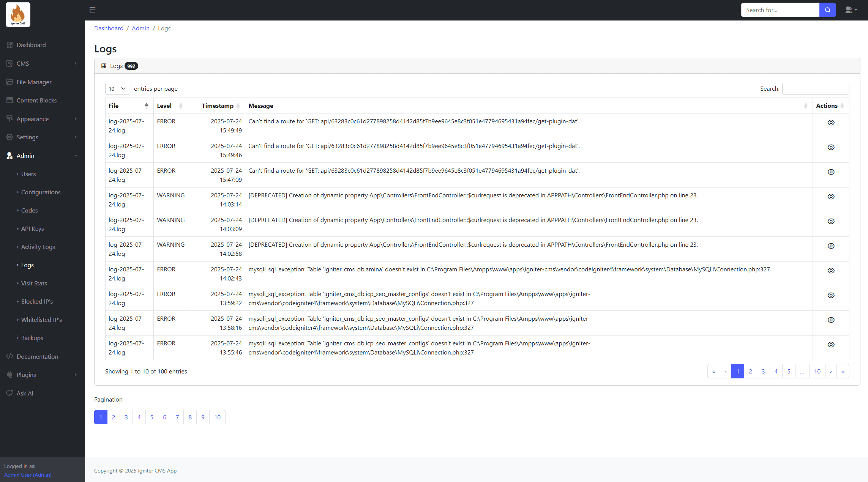View the 13:55:46 mysqli exception log entry

[x=831, y=345]
